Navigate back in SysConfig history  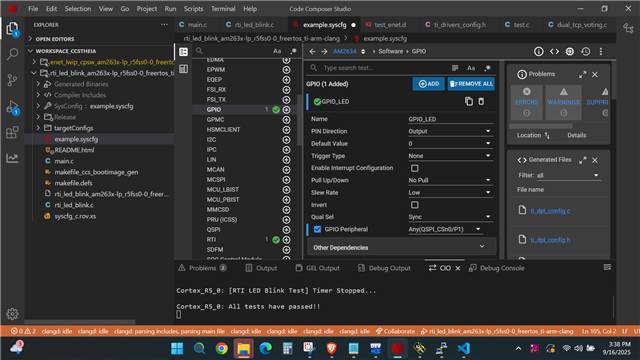coord(312,51)
